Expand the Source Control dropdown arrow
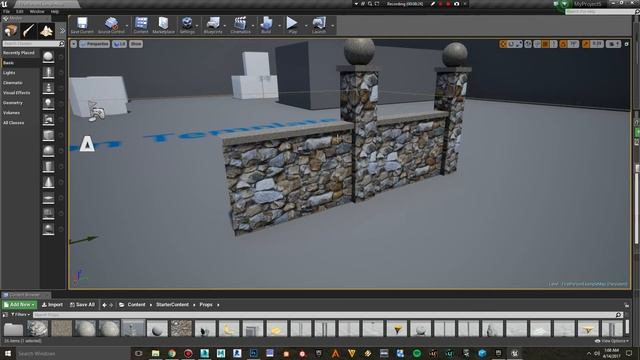The width and height of the screenshot is (640, 360). pyautogui.click(x=127, y=26)
